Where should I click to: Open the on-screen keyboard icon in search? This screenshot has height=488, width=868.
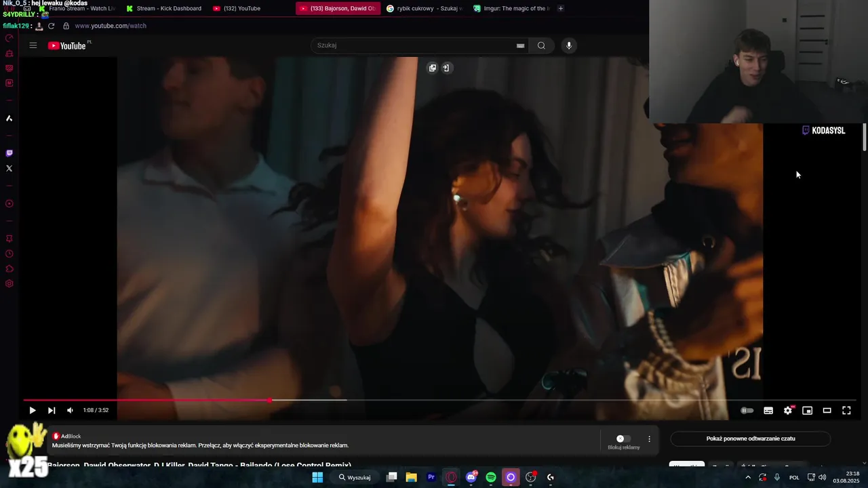520,45
